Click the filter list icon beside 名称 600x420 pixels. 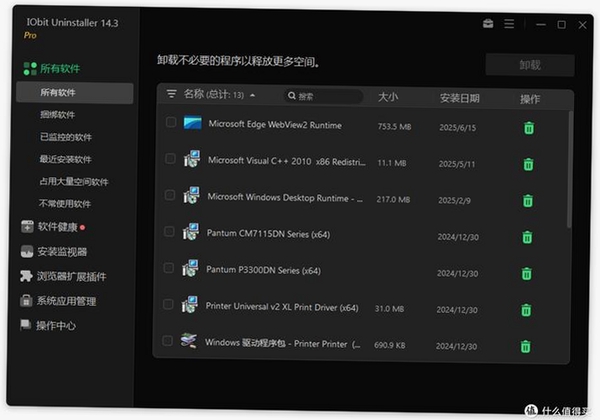[171, 94]
